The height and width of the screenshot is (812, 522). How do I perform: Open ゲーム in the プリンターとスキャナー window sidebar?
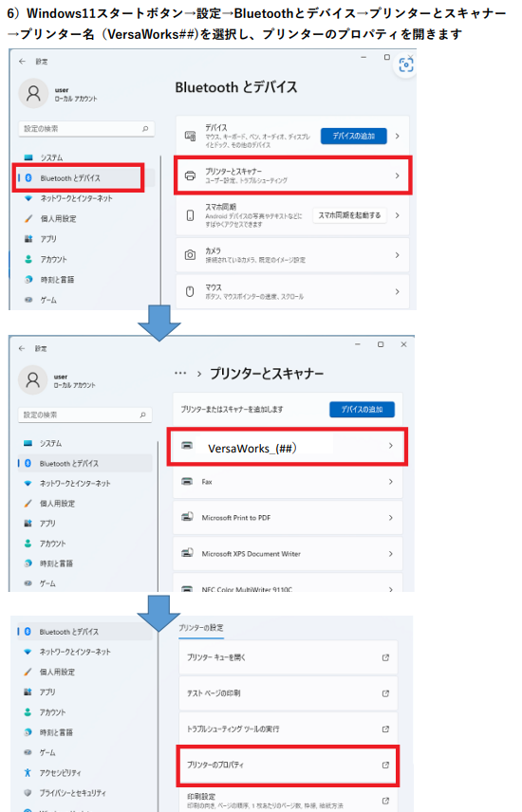tap(41, 583)
